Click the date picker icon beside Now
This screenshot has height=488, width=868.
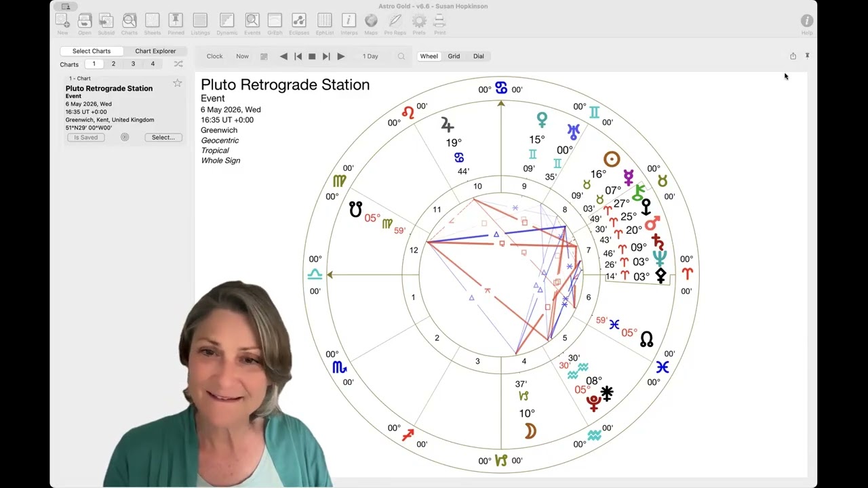pos(264,56)
